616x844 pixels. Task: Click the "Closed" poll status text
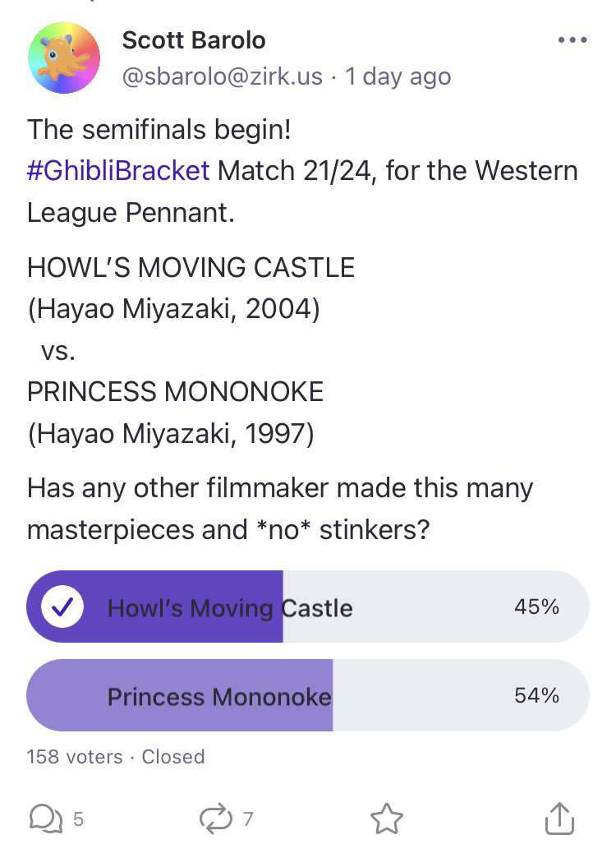tap(173, 757)
